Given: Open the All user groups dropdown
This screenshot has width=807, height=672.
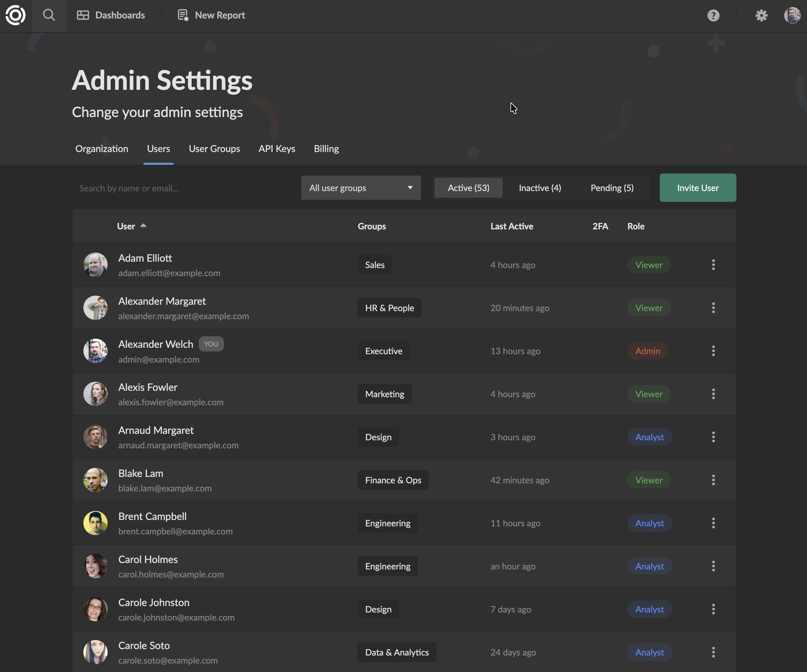Looking at the screenshot, I should point(361,188).
